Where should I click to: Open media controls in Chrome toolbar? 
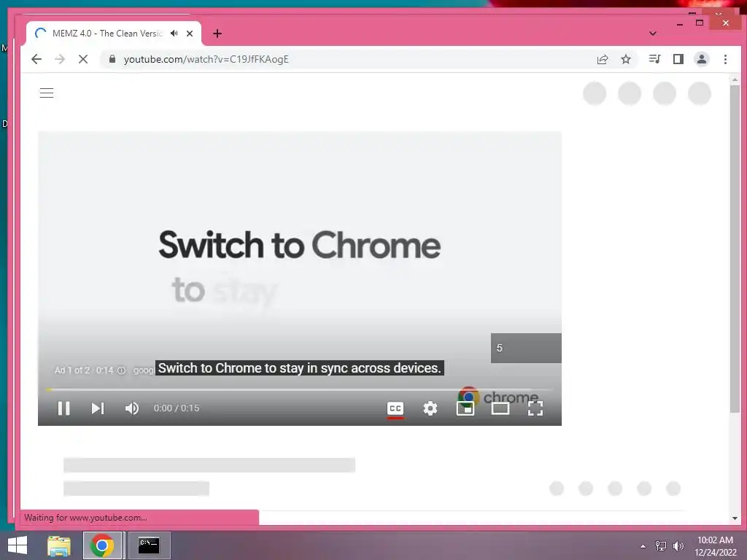(x=654, y=59)
